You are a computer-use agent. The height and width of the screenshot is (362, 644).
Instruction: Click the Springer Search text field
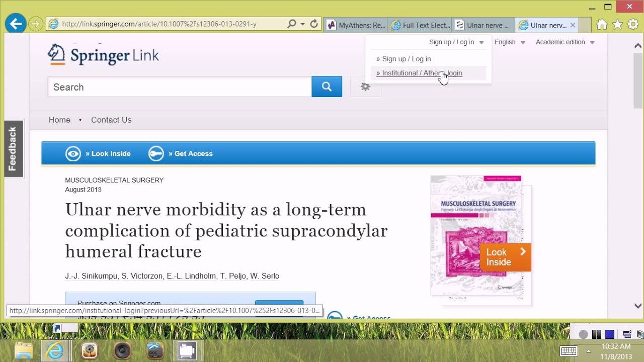pos(180,87)
